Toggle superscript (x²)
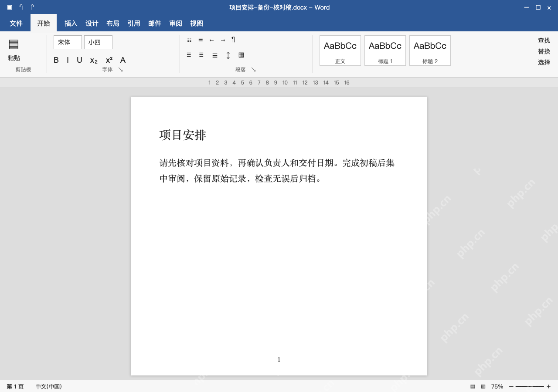558x392 pixels. coord(109,60)
